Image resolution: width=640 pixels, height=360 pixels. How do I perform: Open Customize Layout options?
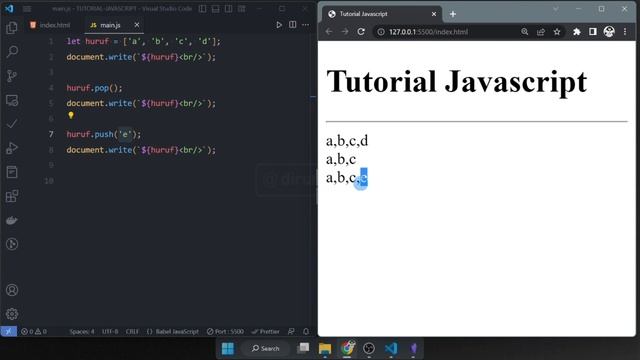pyautogui.click(x=242, y=9)
